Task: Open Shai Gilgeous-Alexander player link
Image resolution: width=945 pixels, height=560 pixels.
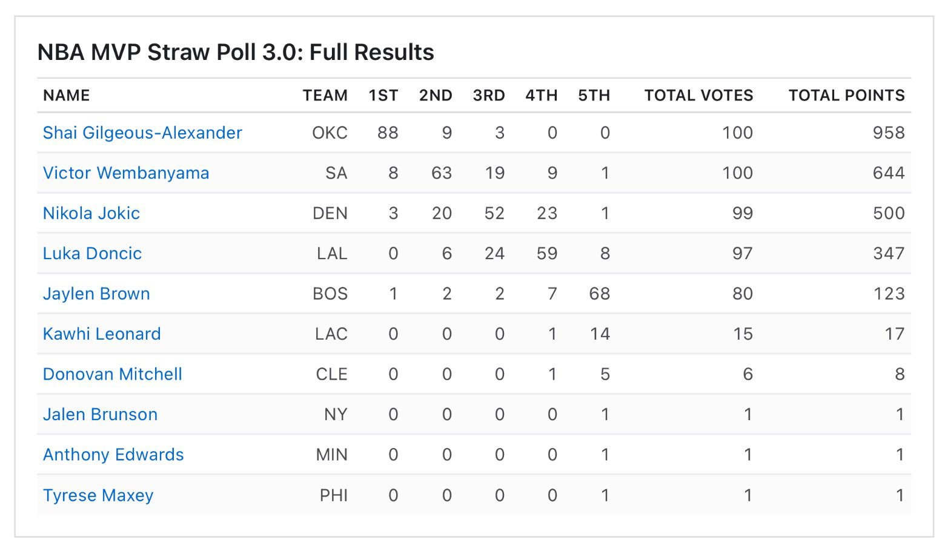Action: [142, 133]
